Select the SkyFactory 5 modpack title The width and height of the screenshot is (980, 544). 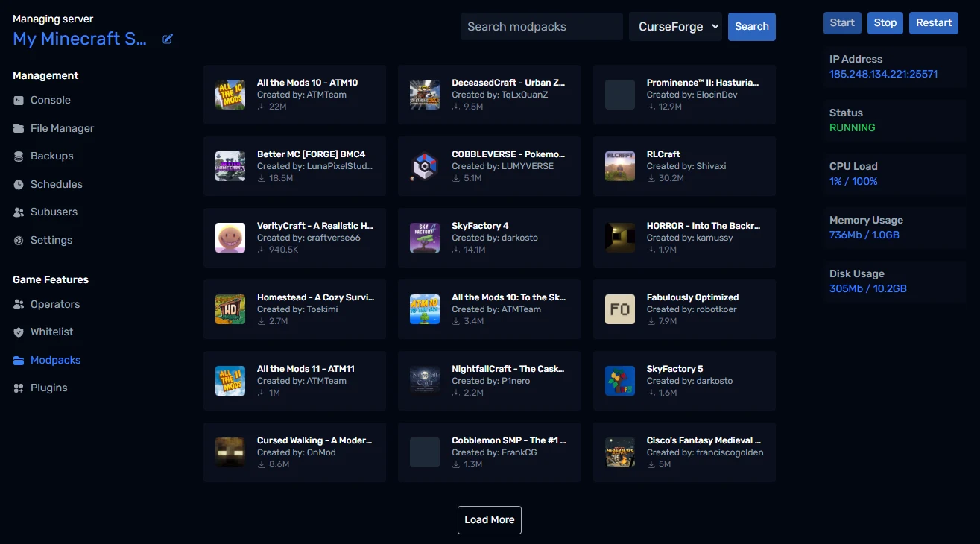pos(675,369)
